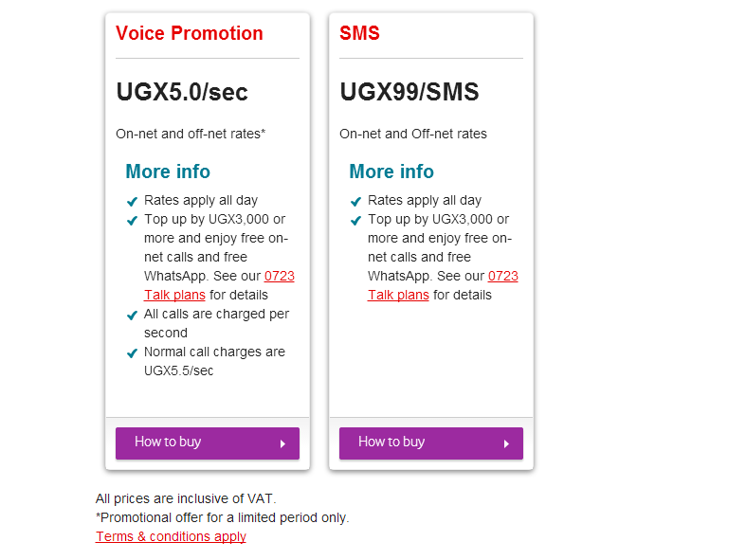Select the SMS card heading
This screenshot has height=560, width=746.
click(x=359, y=33)
